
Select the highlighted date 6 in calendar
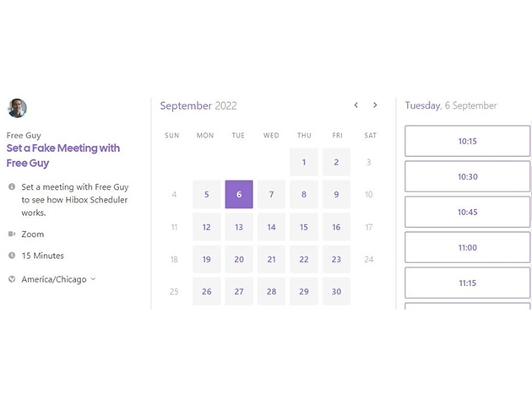(239, 194)
